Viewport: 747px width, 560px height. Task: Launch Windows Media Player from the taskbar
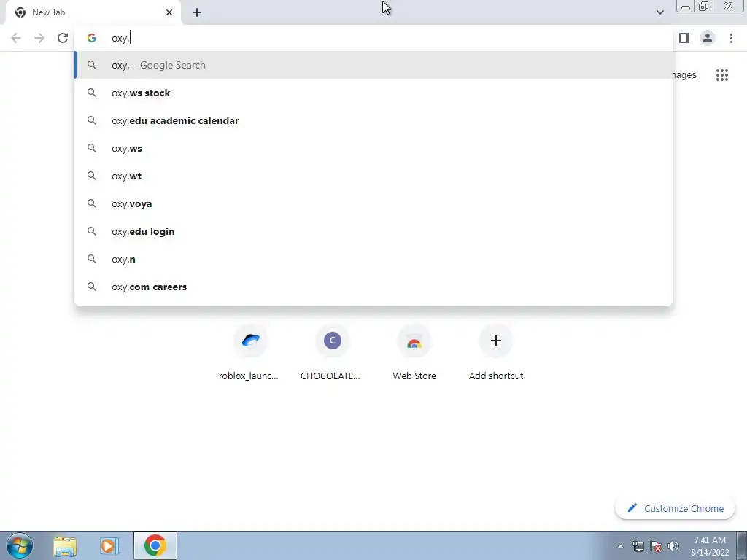point(109,545)
